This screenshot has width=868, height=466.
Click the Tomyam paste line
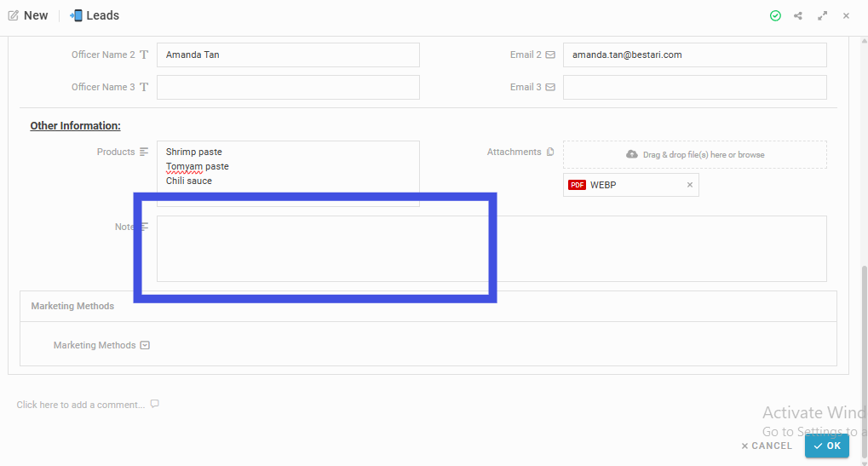point(197,166)
